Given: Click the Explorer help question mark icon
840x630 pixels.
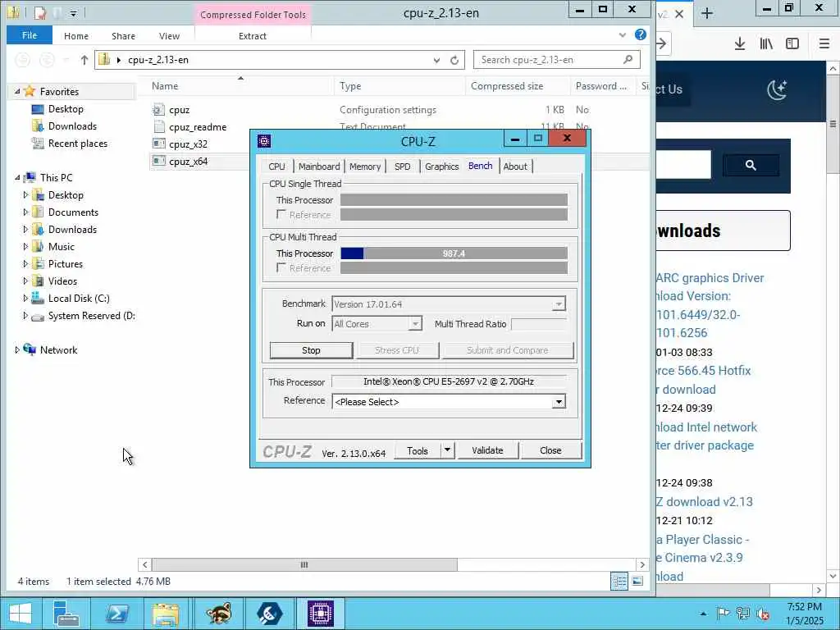Looking at the screenshot, I should [x=640, y=34].
